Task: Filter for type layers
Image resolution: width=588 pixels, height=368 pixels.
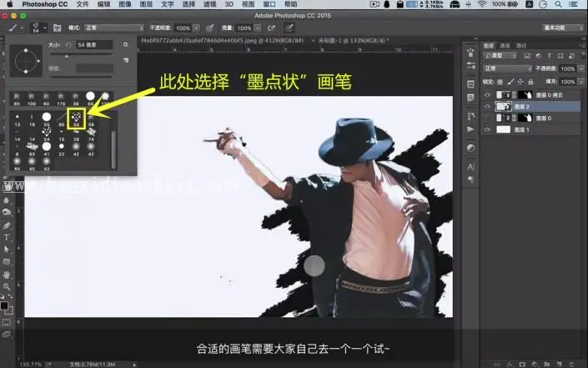Action: [550, 56]
